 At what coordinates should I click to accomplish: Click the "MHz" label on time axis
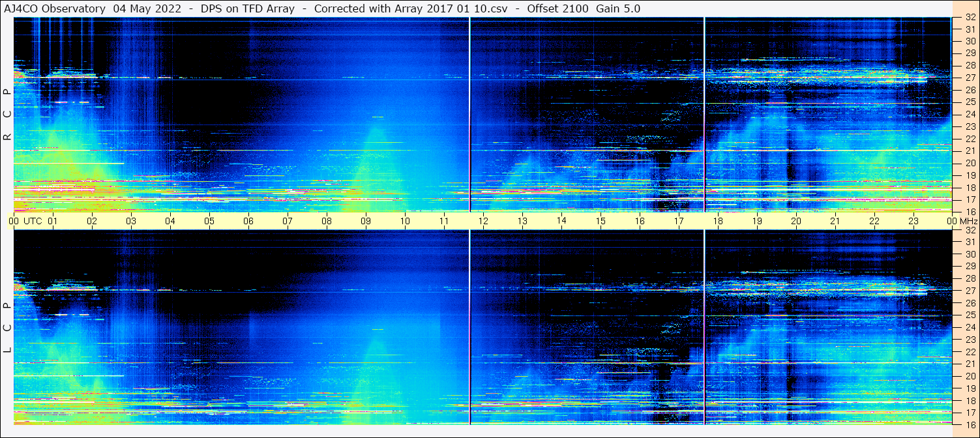[x=968, y=221]
